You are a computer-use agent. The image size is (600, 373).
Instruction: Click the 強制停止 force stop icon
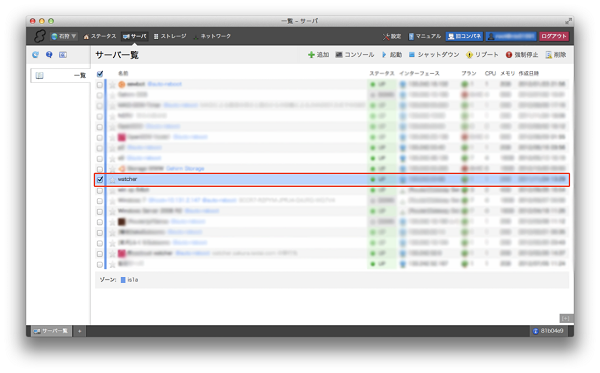509,55
